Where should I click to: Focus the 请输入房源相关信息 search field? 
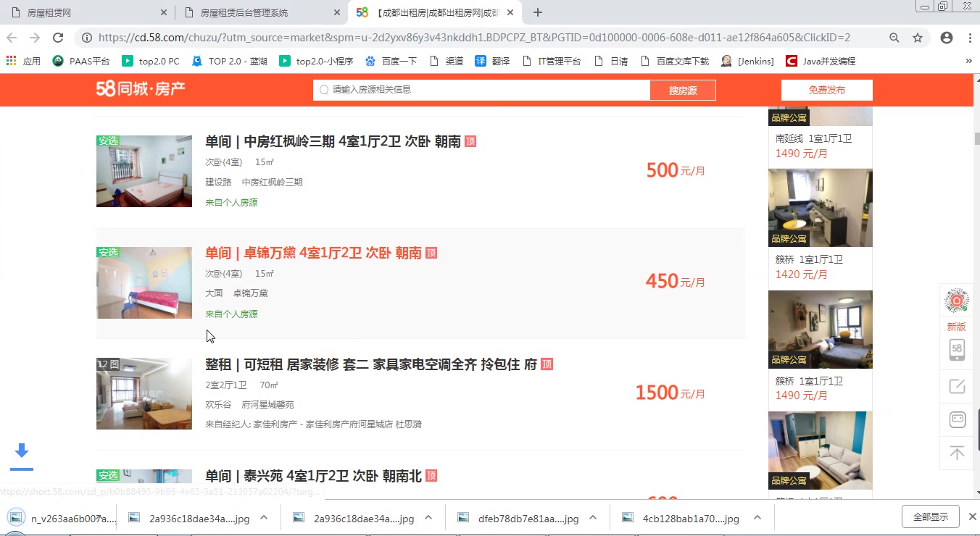point(482,90)
